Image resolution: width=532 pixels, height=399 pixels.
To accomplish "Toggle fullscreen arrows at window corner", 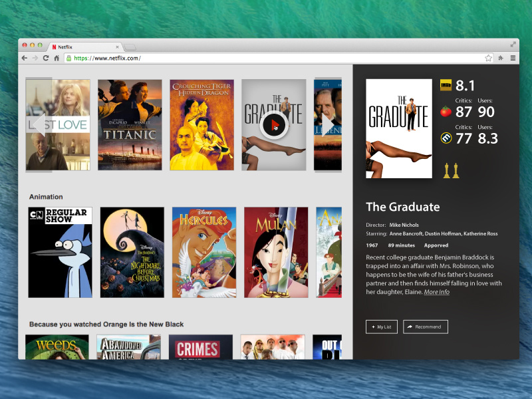I will click(x=513, y=45).
